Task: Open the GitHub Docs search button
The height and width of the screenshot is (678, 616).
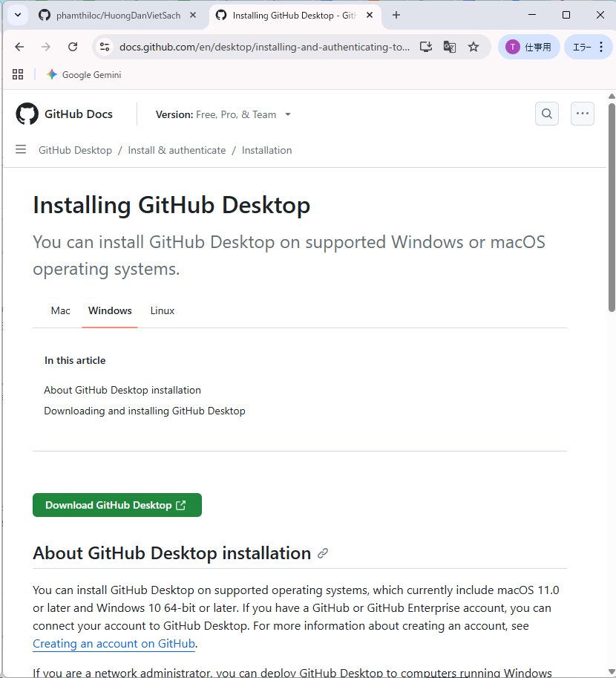Action: coord(547,114)
